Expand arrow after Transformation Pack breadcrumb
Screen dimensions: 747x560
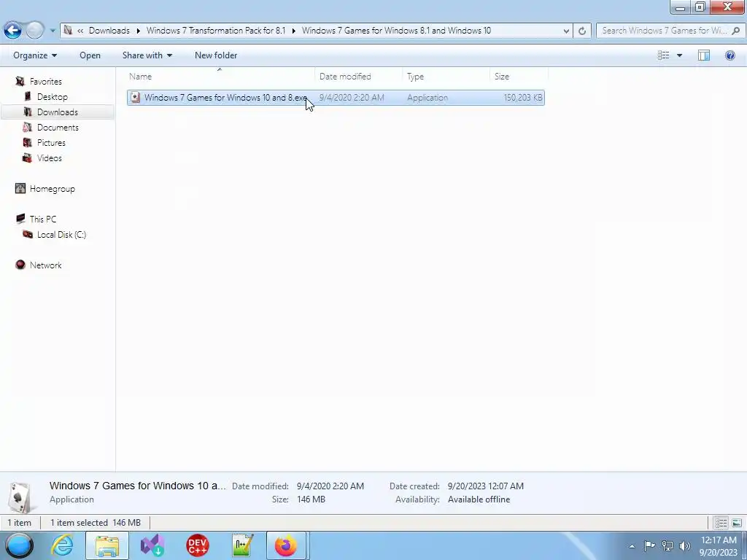coord(293,31)
